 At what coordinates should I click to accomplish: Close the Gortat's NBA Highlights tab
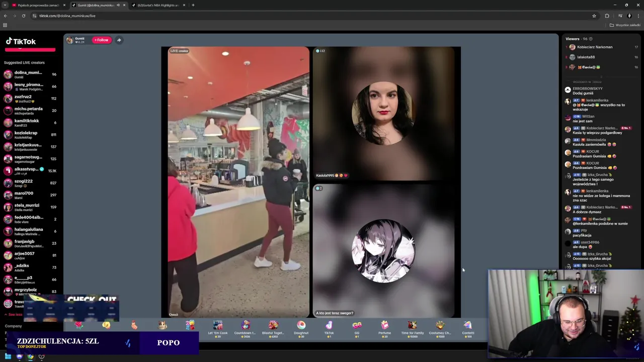coord(184,5)
